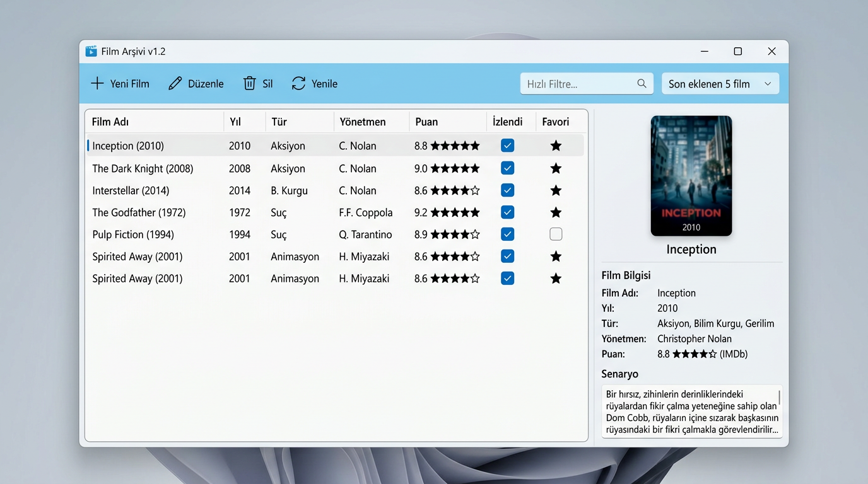This screenshot has height=484, width=868.
Task: Minimize the Film Arşivi window
Action: pos(705,51)
